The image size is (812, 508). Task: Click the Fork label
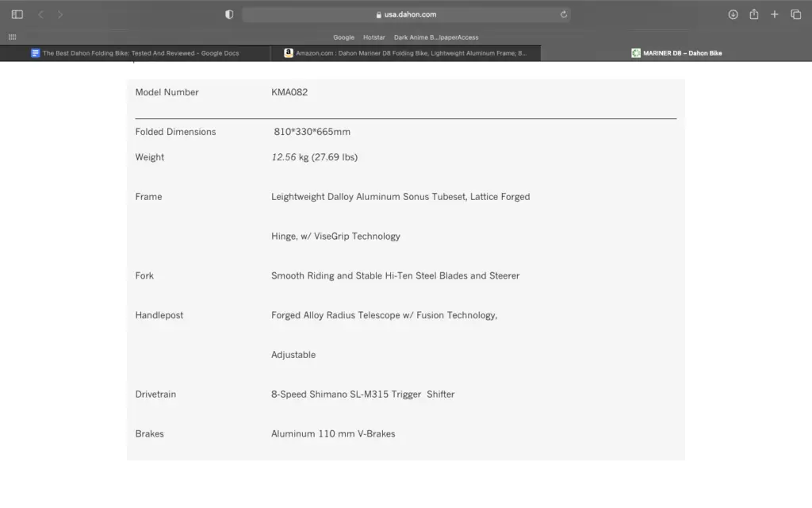(x=144, y=275)
